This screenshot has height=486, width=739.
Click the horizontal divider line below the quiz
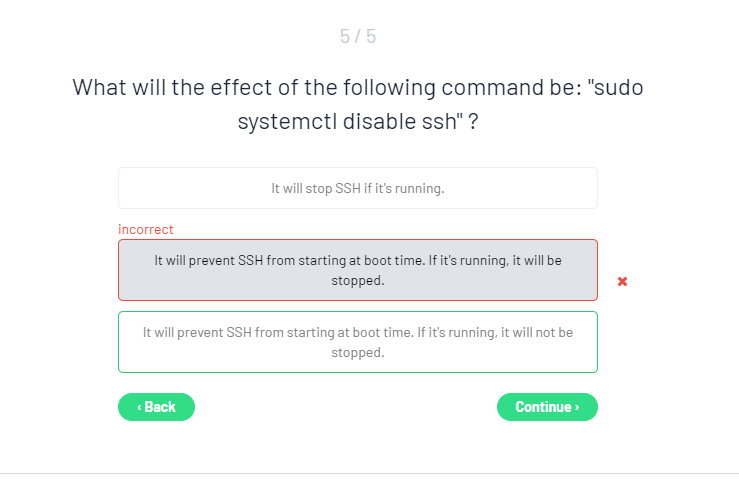369,473
